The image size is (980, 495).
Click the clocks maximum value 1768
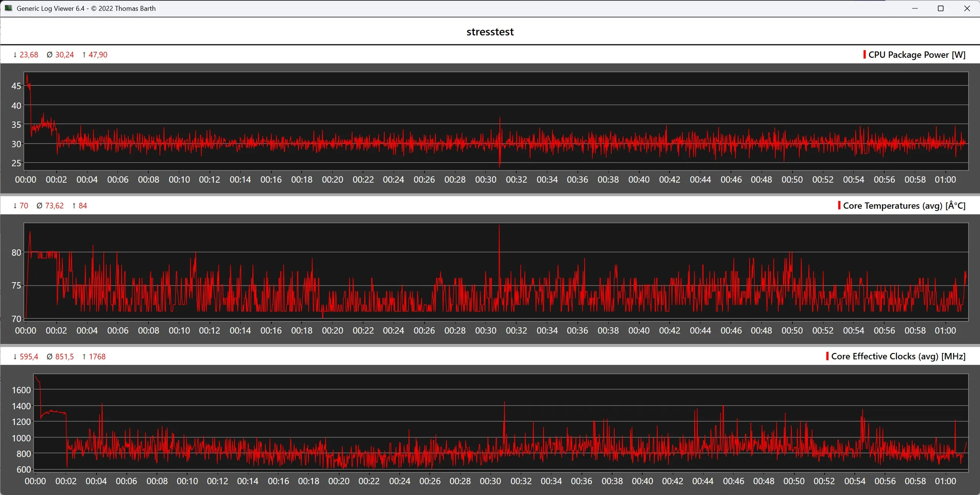pos(97,356)
